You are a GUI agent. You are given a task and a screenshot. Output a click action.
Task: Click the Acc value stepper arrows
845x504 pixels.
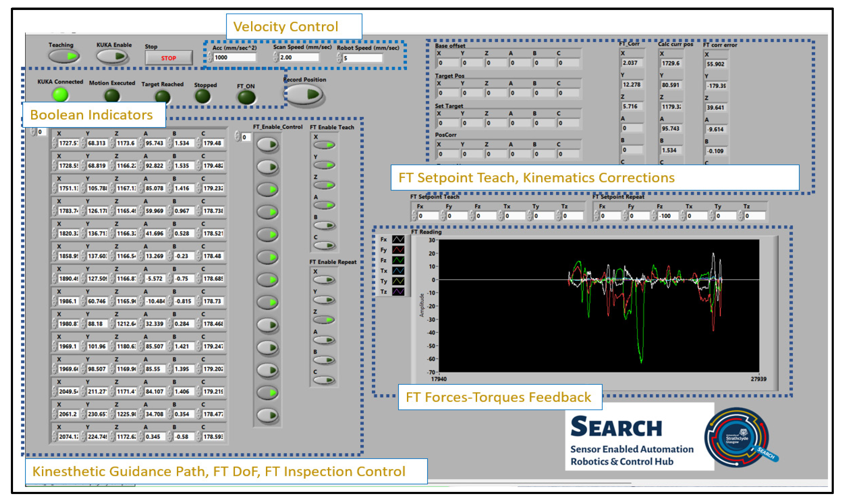coord(210,58)
